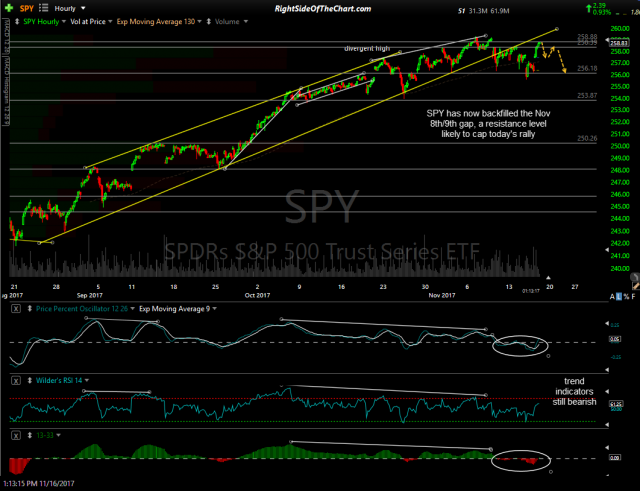Click the 'divergent high' annotation text
The width and height of the screenshot is (640, 491).
pos(367,49)
